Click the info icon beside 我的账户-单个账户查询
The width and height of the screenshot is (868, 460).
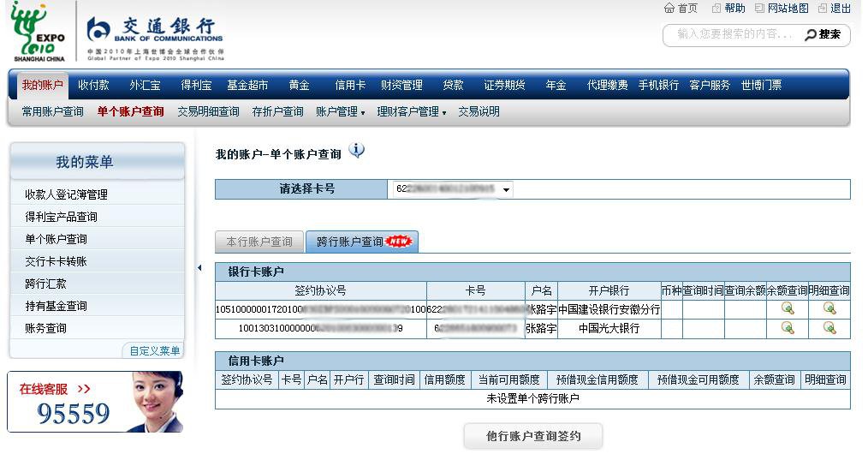[x=357, y=150]
